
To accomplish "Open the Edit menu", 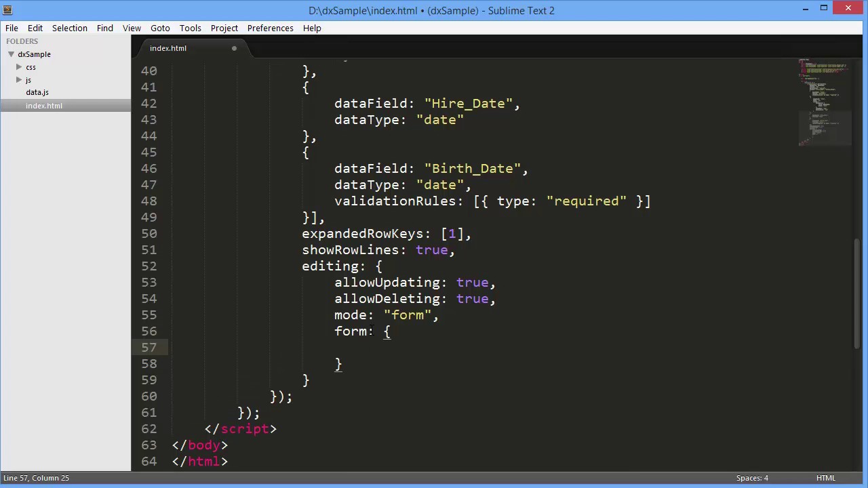I will (x=35, y=28).
